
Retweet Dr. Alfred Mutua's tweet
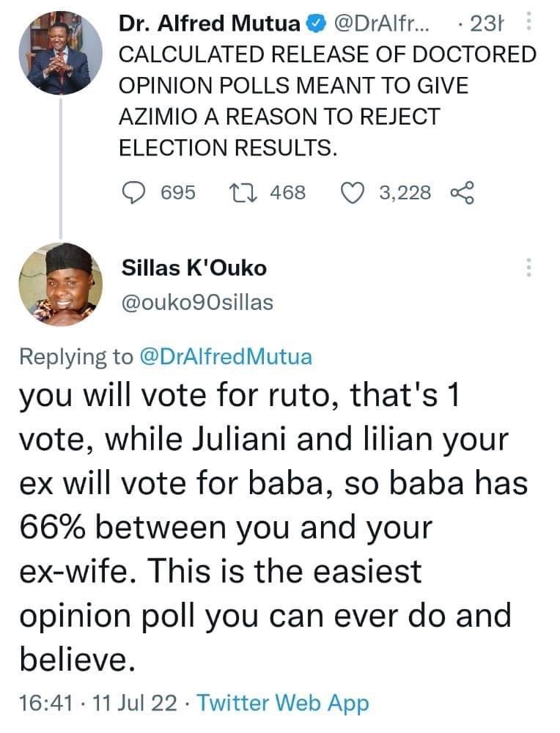243,193
